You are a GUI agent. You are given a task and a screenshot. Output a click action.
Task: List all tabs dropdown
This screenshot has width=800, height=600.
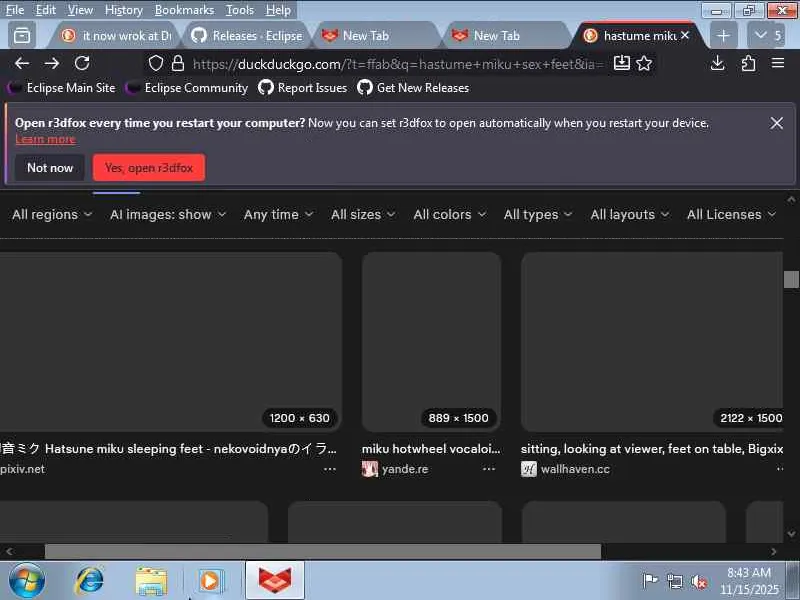[x=765, y=35]
